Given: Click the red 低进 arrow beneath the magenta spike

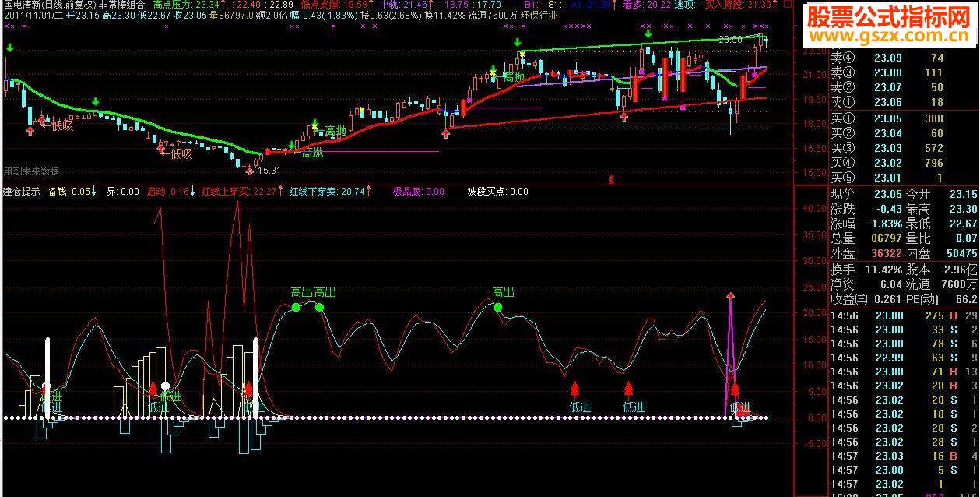Looking at the screenshot, I should coord(735,390).
